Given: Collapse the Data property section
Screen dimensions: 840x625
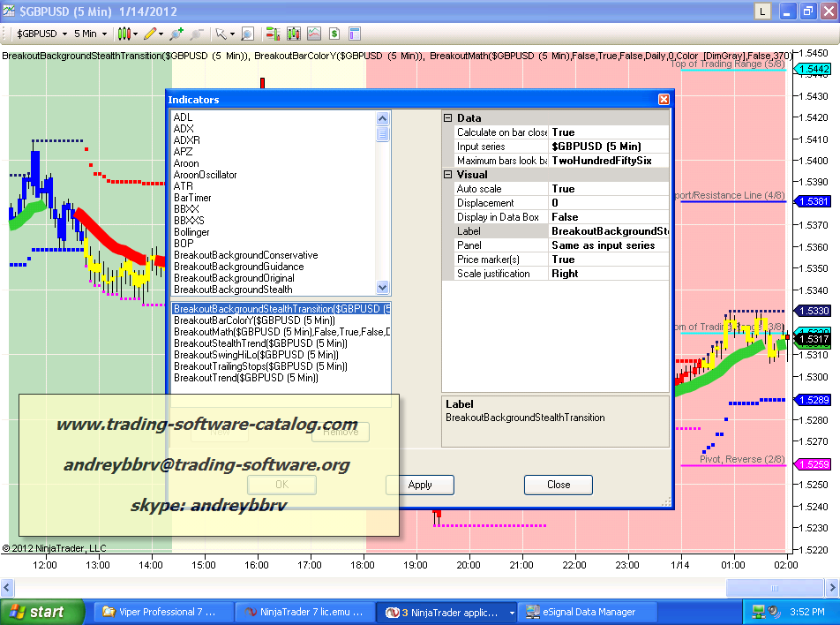Looking at the screenshot, I should (447, 118).
